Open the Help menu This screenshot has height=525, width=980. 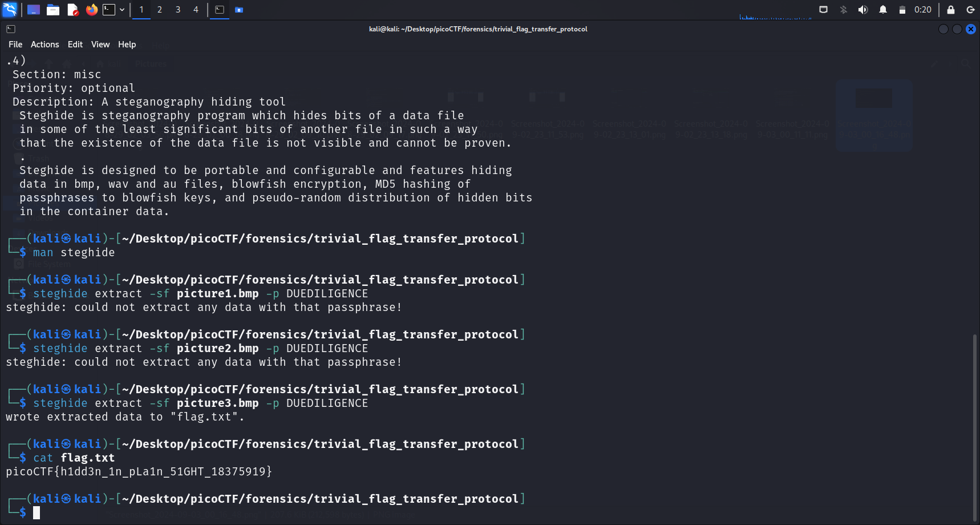(127, 45)
